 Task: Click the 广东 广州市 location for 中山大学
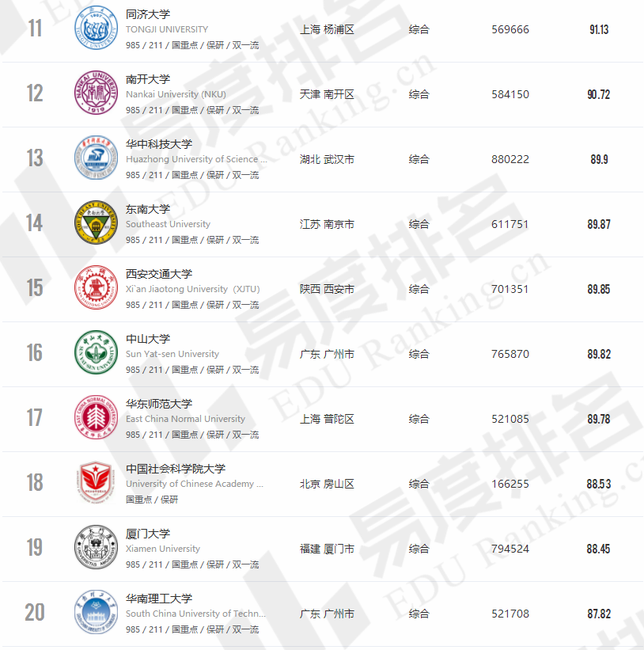[327, 354]
